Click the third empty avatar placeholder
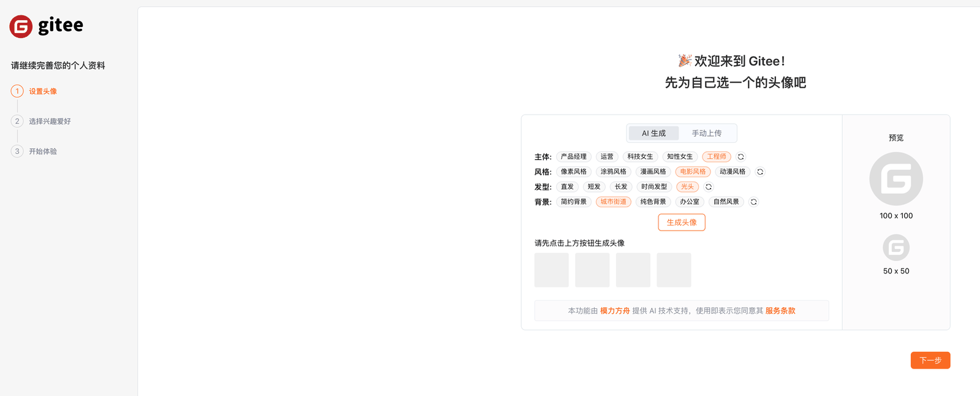 [x=633, y=270]
